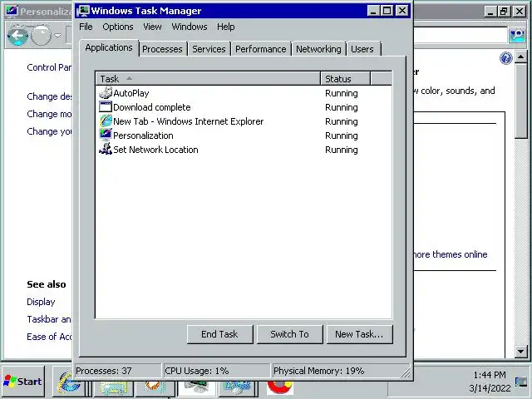Click the Personalization scrollbar down arrow

coord(521,351)
